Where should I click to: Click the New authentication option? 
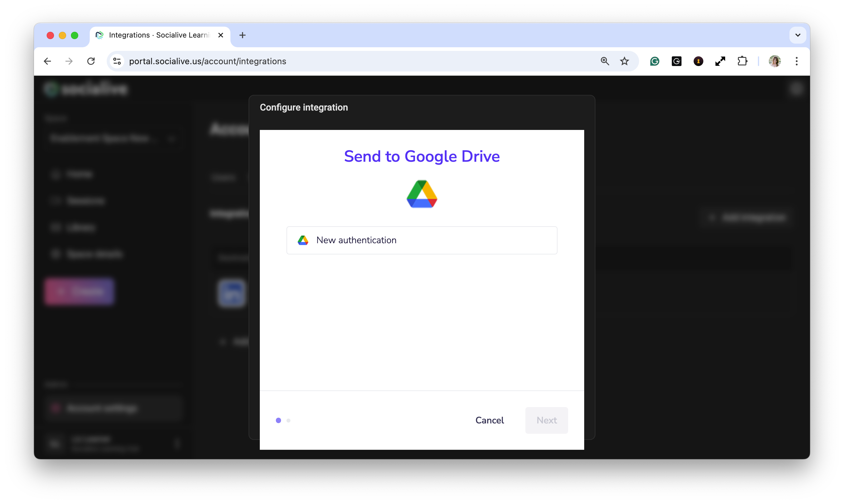tap(421, 240)
